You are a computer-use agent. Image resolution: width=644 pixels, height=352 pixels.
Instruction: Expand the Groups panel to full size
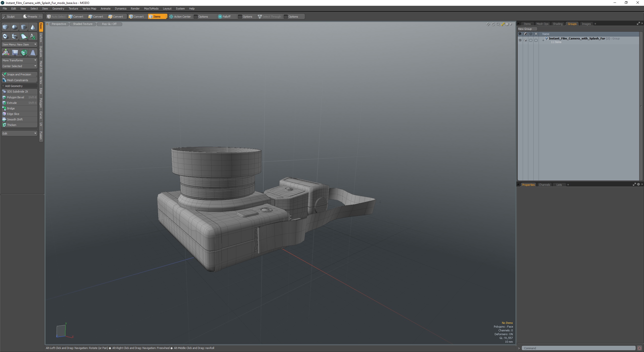click(638, 24)
